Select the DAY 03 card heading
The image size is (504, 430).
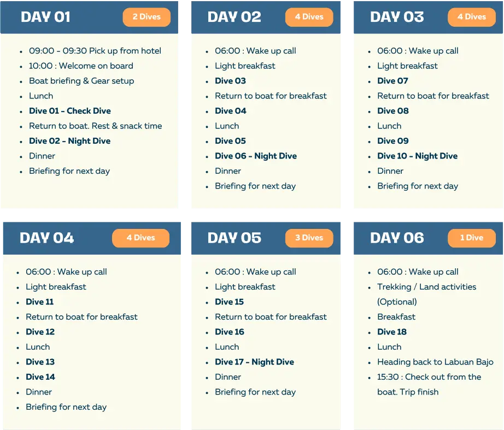point(397,17)
